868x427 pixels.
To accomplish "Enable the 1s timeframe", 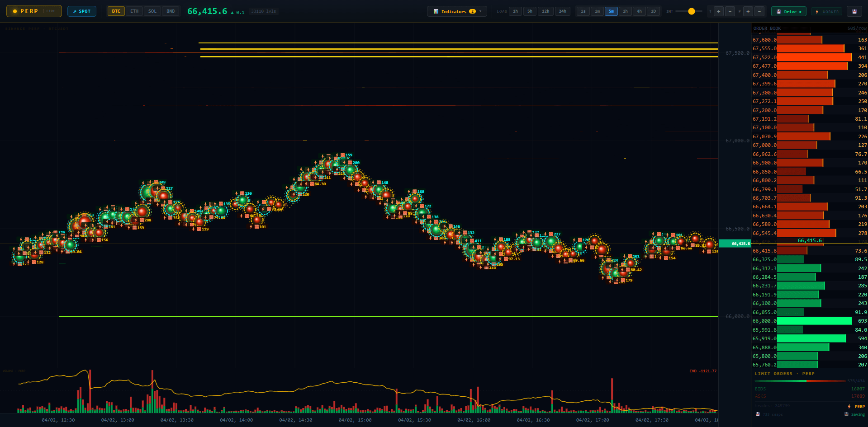I will pyautogui.click(x=583, y=11).
